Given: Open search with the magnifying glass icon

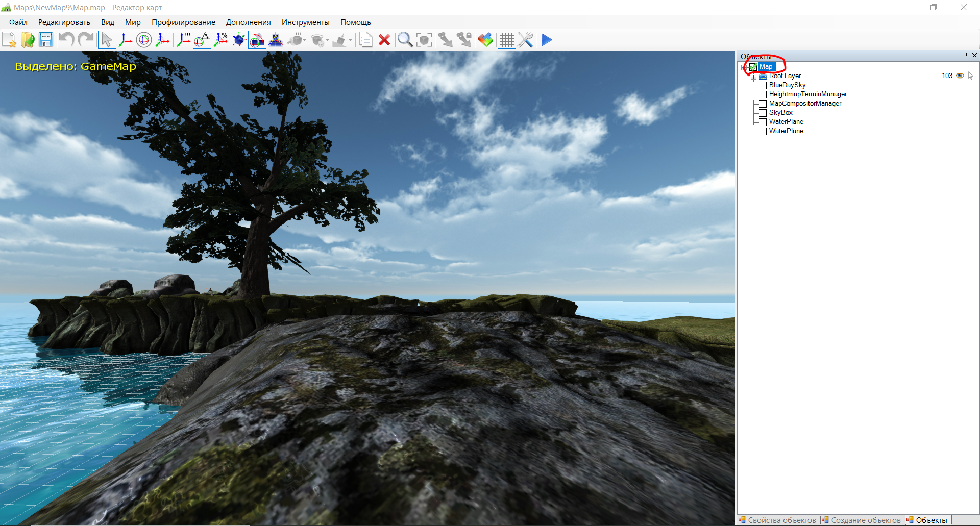Looking at the screenshot, I should 405,40.
